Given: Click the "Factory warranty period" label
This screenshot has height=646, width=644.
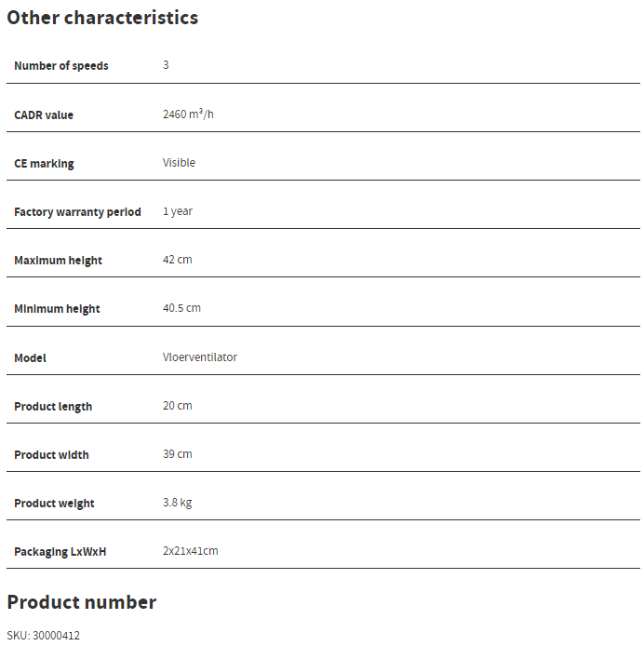Looking at the screenshot, I should (77, 212).
